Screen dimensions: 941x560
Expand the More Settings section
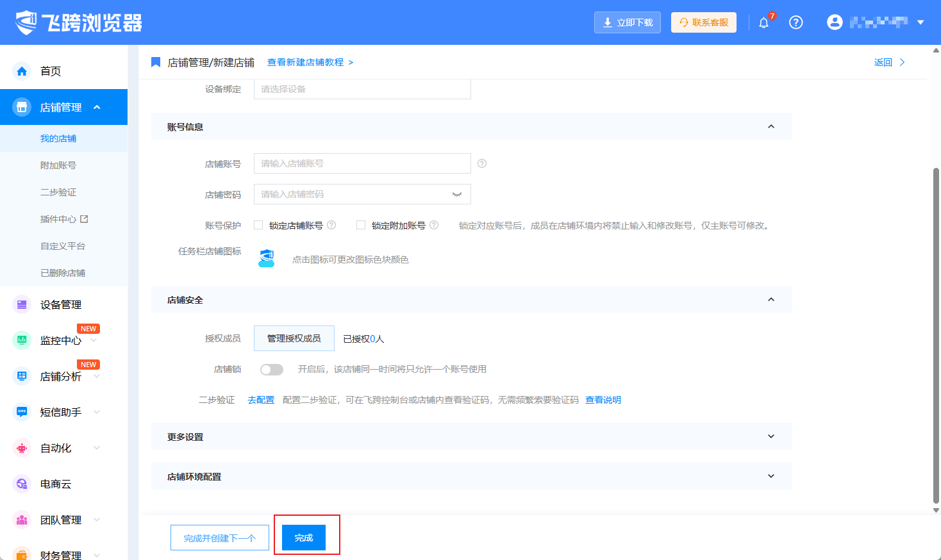click(x=770, y=436)
